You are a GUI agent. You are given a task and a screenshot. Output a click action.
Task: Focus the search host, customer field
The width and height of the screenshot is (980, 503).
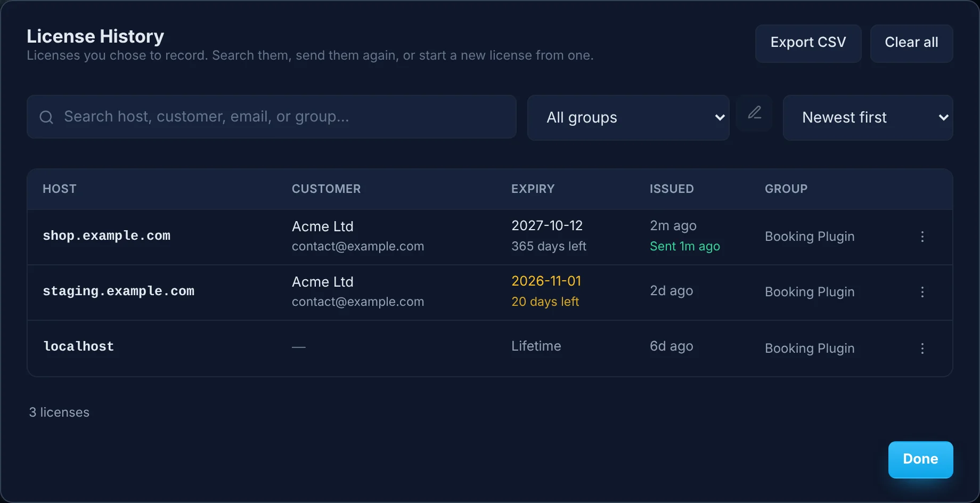click(272, 117)
